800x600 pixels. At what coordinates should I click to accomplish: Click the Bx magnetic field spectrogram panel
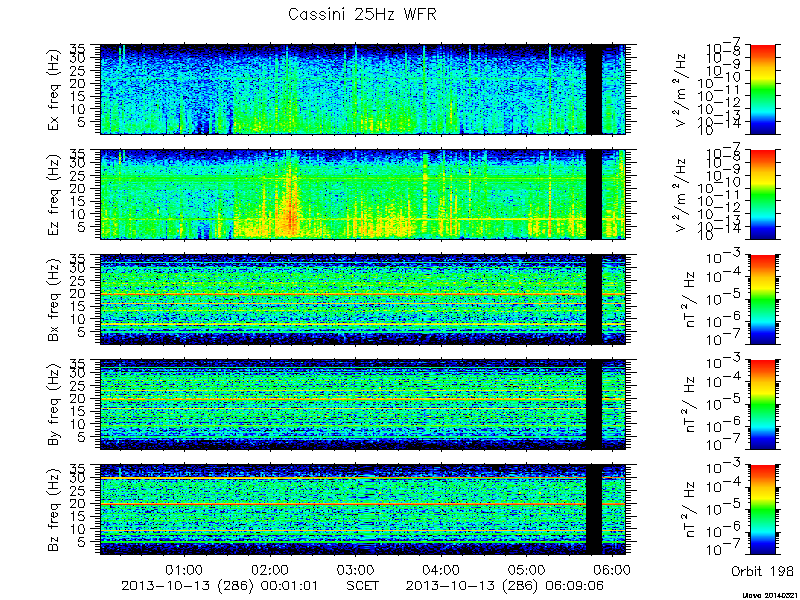[x=363, y=299]
